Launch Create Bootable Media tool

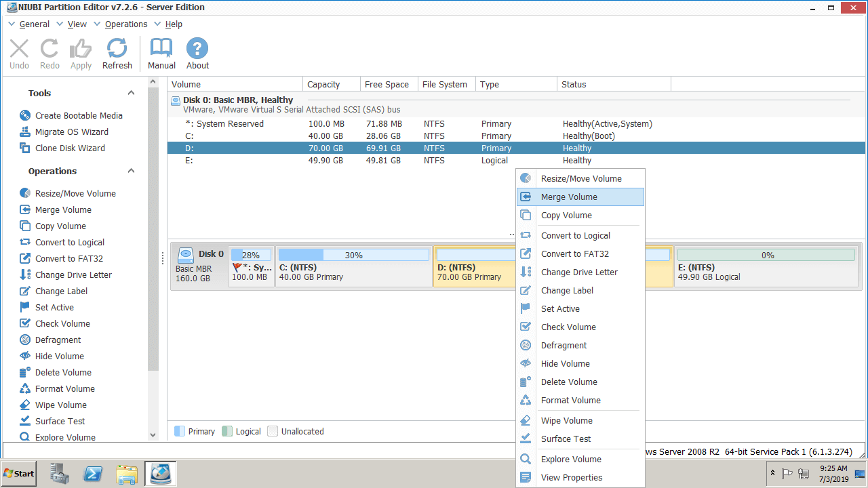click(x=79, y=116)
